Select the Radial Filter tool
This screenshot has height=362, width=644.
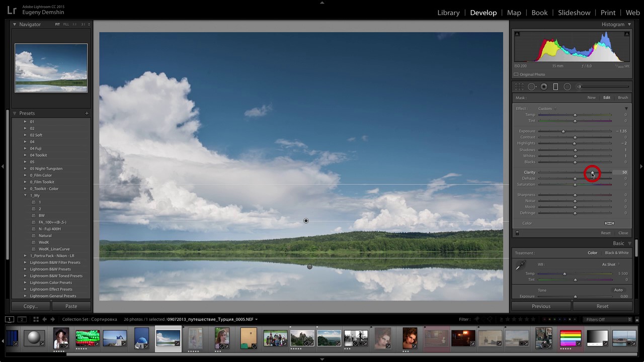(x=567, y=87)
